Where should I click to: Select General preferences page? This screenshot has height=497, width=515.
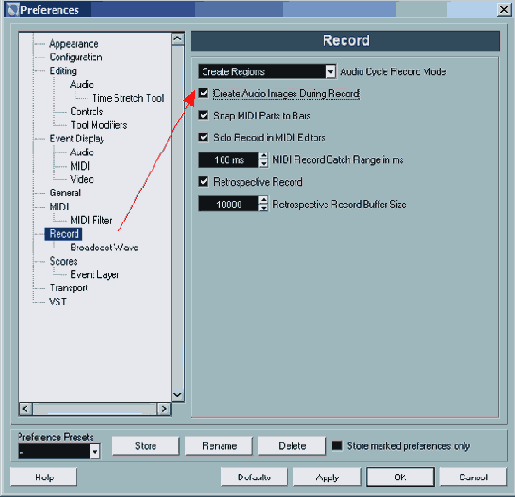click(65, 193)
